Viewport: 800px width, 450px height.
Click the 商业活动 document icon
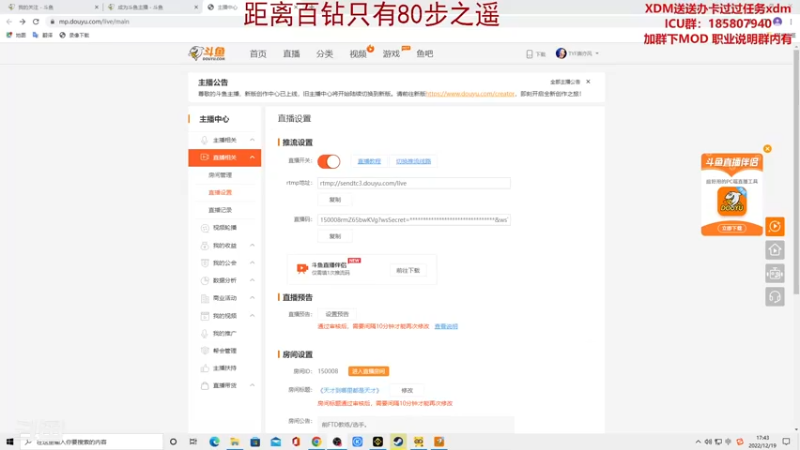coord(205,298)
